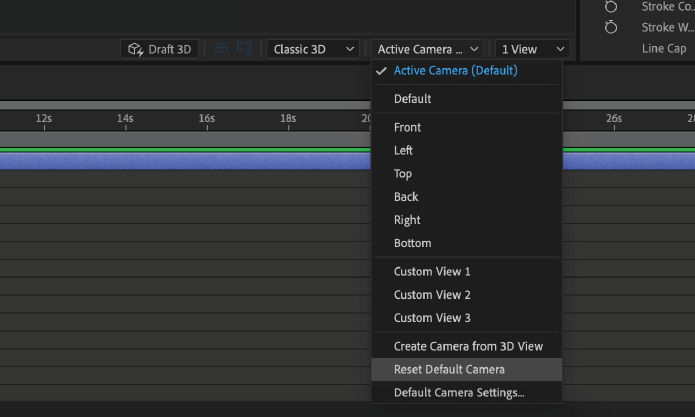Choose Reset Default Camera
The image size is (695, 417).
coord(467,369)
